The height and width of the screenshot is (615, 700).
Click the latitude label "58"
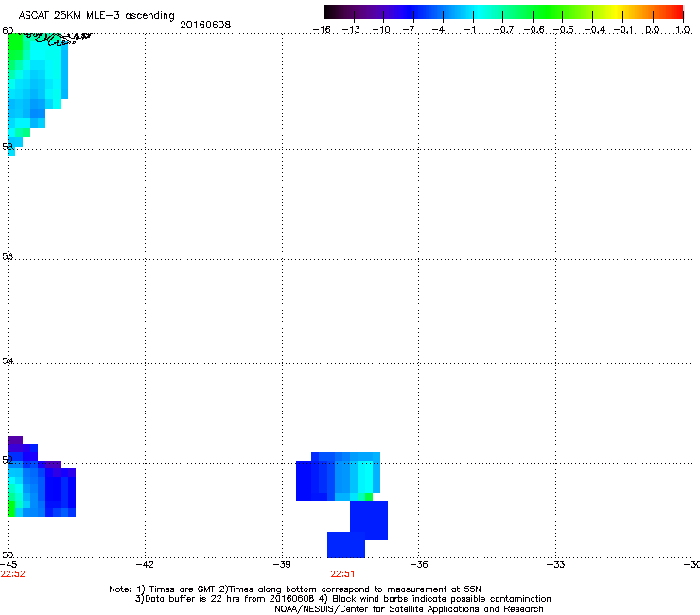click(x=8, y=147)
